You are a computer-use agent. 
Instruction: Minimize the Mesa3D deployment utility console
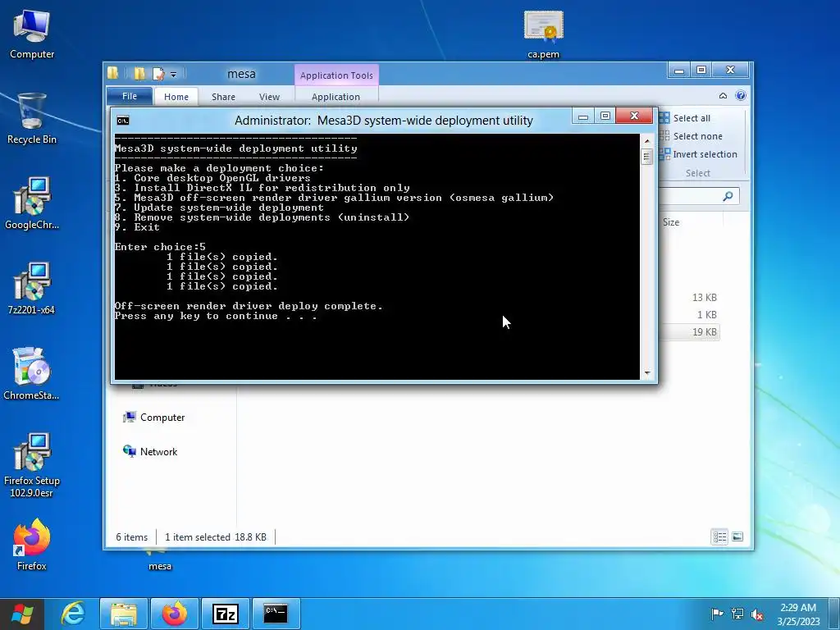click(583, 116)
